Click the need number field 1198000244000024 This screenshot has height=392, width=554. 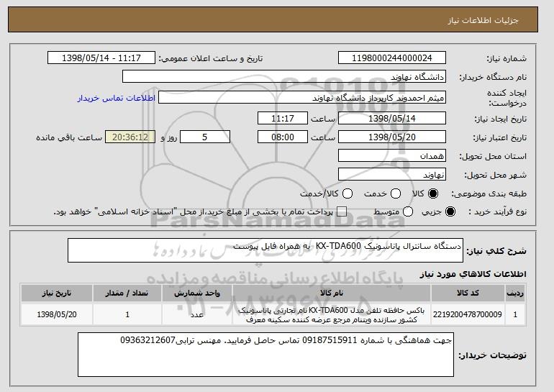[x=392, y=58]
